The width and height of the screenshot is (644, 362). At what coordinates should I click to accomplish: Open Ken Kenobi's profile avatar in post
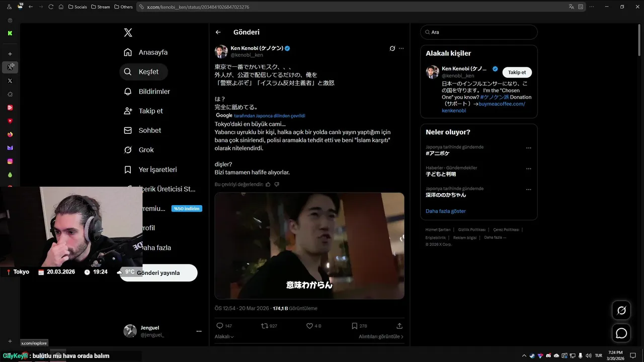coord(221,51)
